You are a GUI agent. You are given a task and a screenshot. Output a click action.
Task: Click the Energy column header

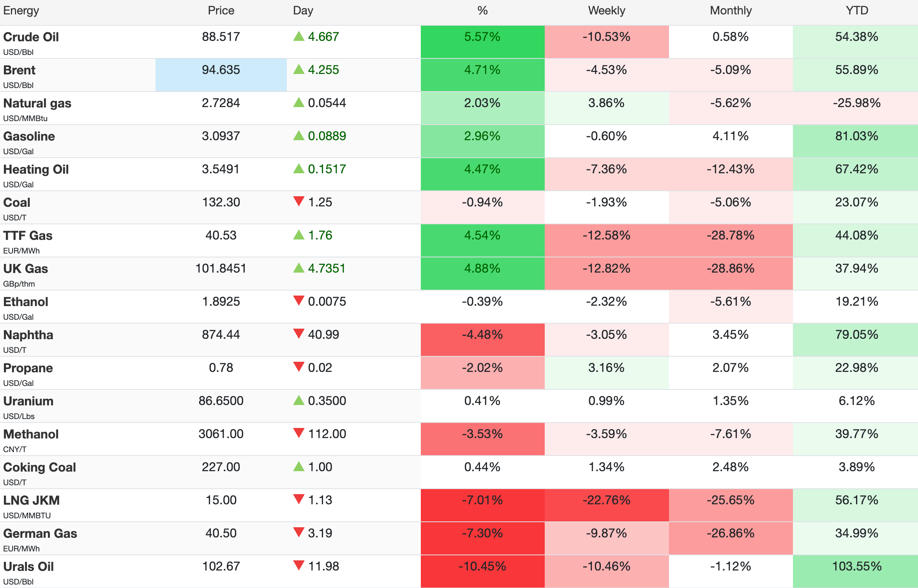21,11
